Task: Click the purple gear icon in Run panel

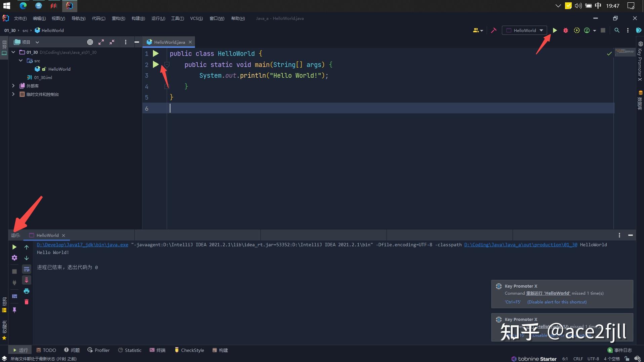Action: click(x=14, y=258)
